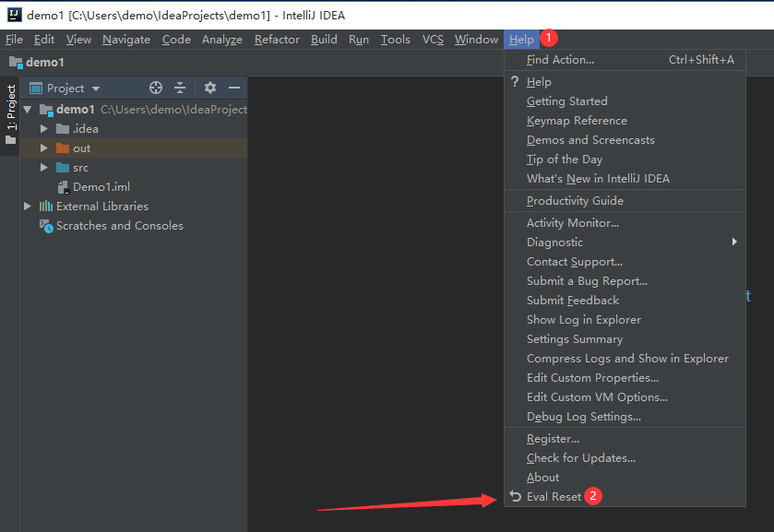The height and width of the screenshot is (532, 774).
Task: Choose Contact Support...
Action: point(625,262)
